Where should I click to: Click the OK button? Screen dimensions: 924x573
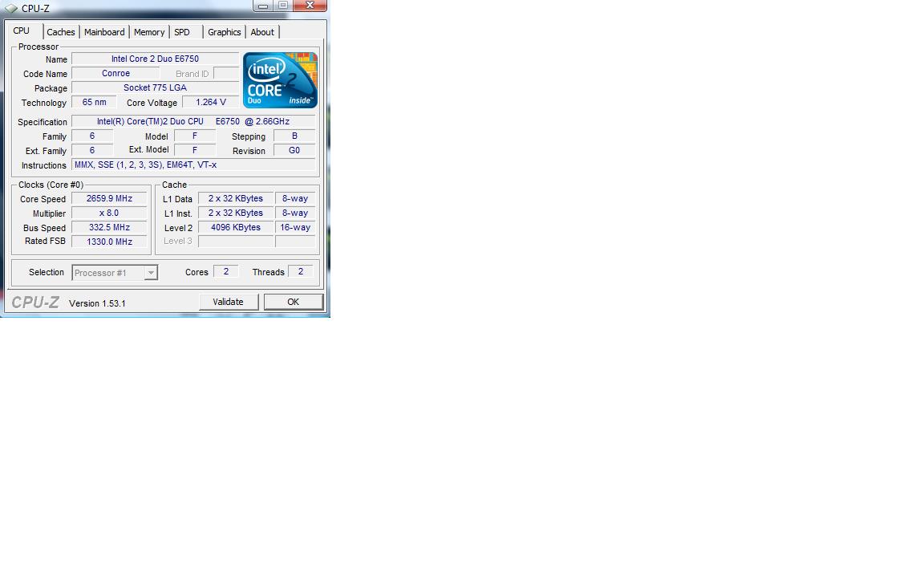tap(294, 302)
